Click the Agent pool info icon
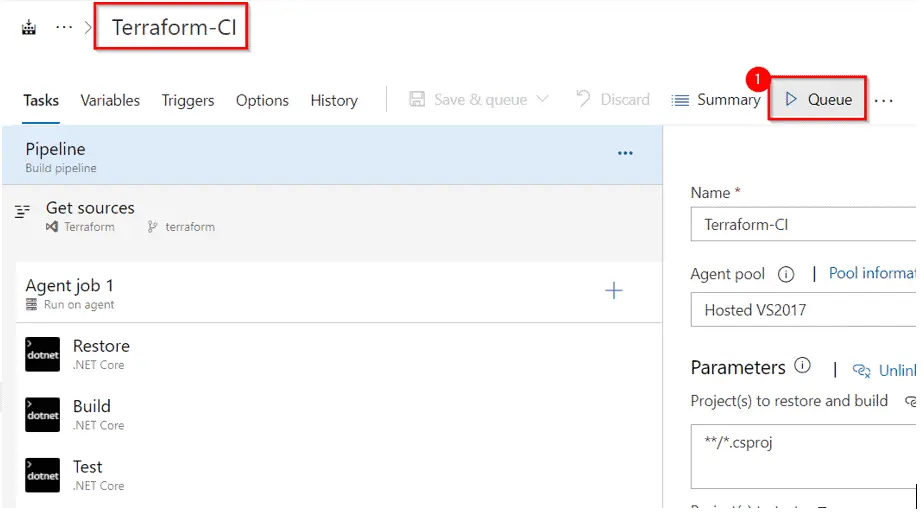 coord(786,274)
